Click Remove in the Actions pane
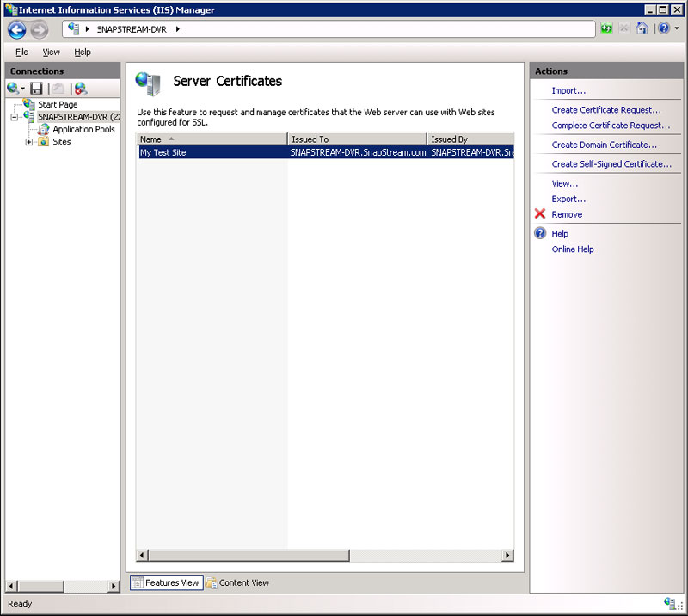This screenshot has height=616, width=688. 567,214
